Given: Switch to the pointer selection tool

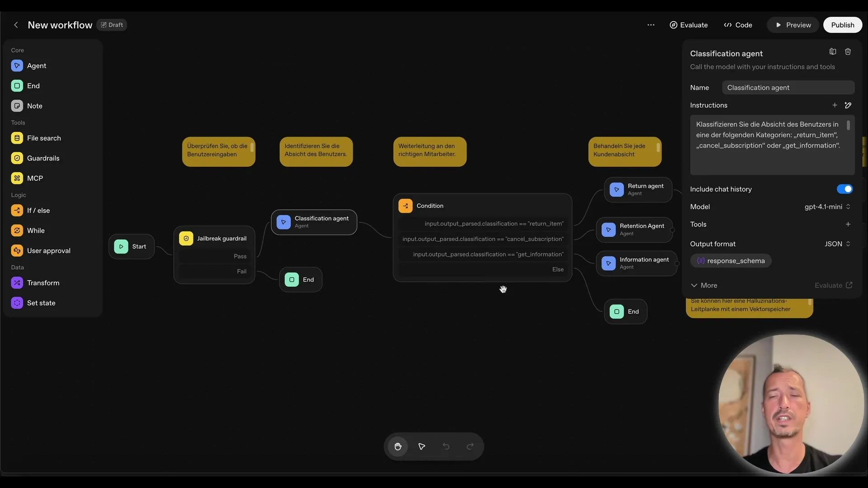Looking at the screenshot, I should click(421, 446).
